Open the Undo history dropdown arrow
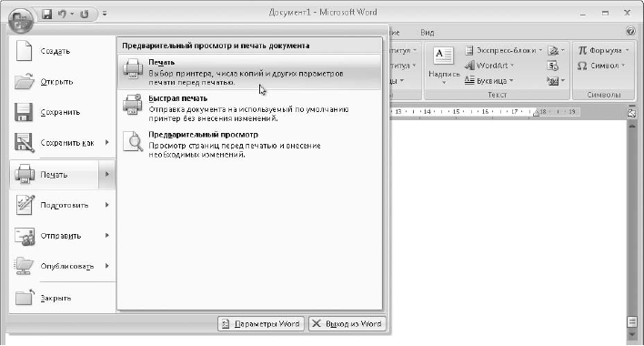Screen dimensions: 644x346 pos(72,15)
